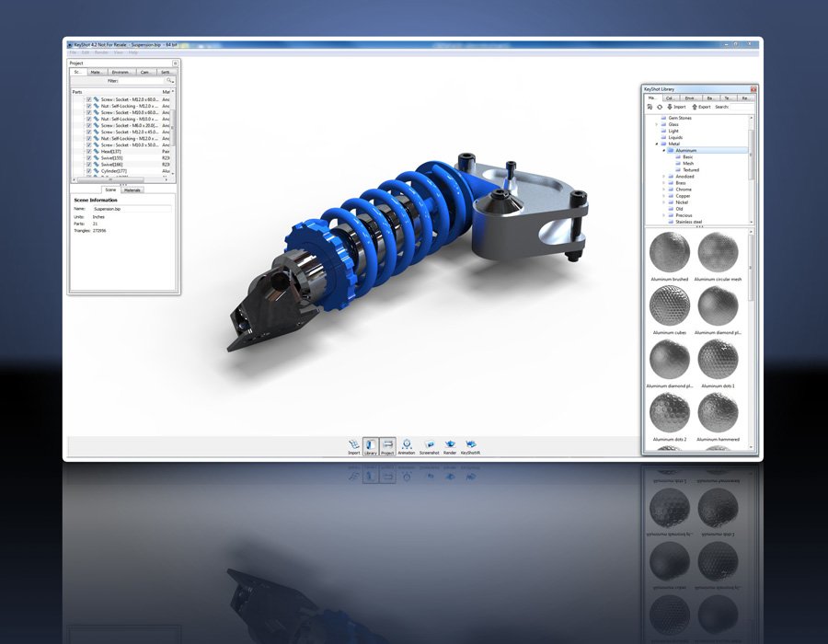
Task: Click the Render teapot icon
Action: click(x=450, y=444)
